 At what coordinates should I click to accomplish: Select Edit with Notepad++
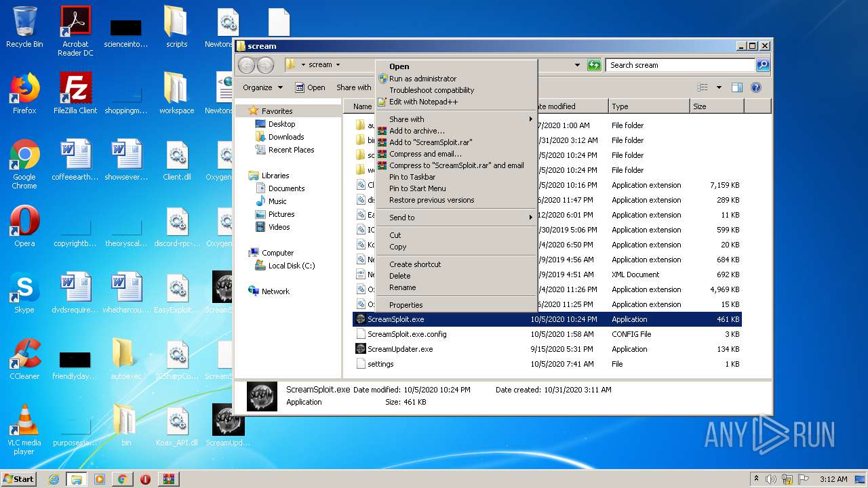pyautogui.click(x=456, y=102)
